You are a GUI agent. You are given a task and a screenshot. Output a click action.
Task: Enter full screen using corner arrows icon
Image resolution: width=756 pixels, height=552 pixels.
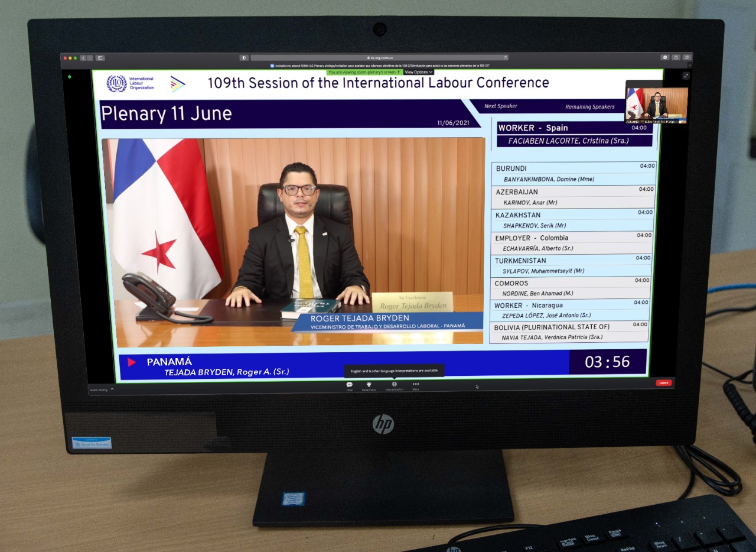686,76
